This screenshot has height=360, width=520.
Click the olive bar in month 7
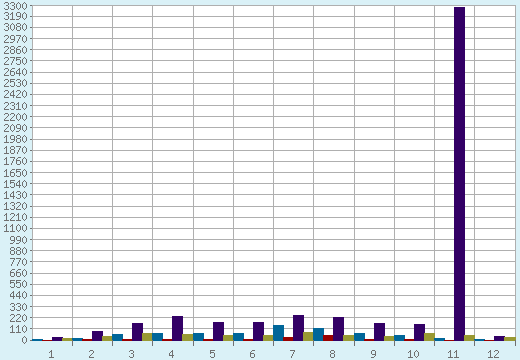point(308,336)
